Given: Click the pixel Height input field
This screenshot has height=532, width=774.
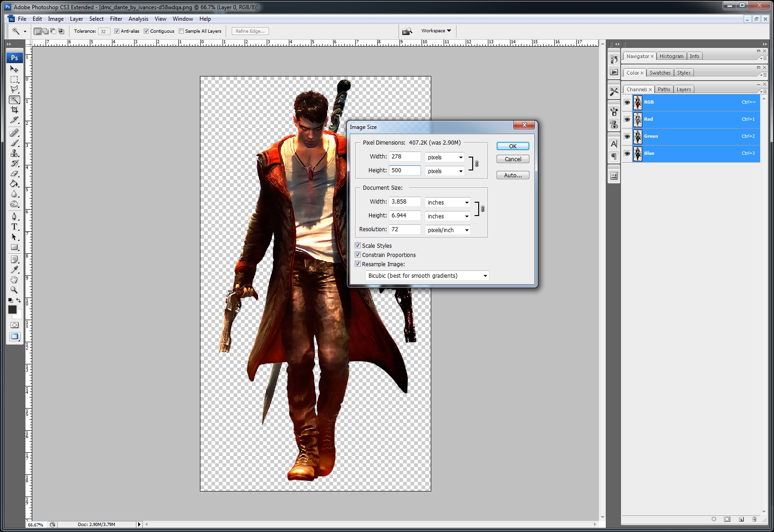Looking at the screenshot, I should click(x=405, y=170).
